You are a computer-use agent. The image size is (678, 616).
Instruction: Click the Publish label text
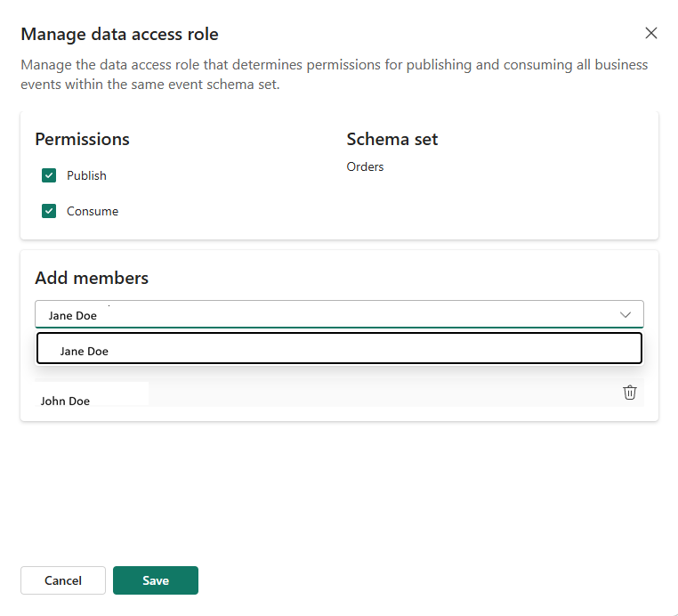pyautogui.click(x=86, y=175)
